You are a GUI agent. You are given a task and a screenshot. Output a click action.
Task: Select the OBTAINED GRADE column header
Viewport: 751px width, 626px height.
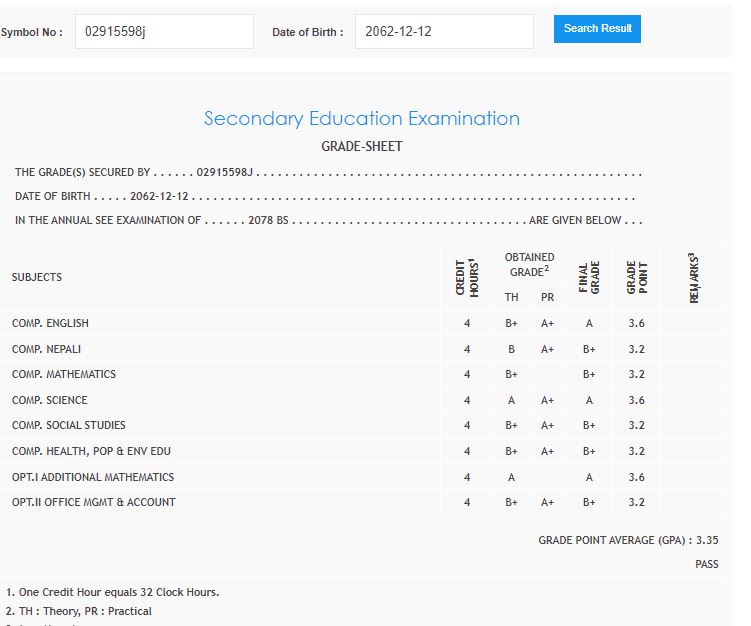[x=529, y=264]
